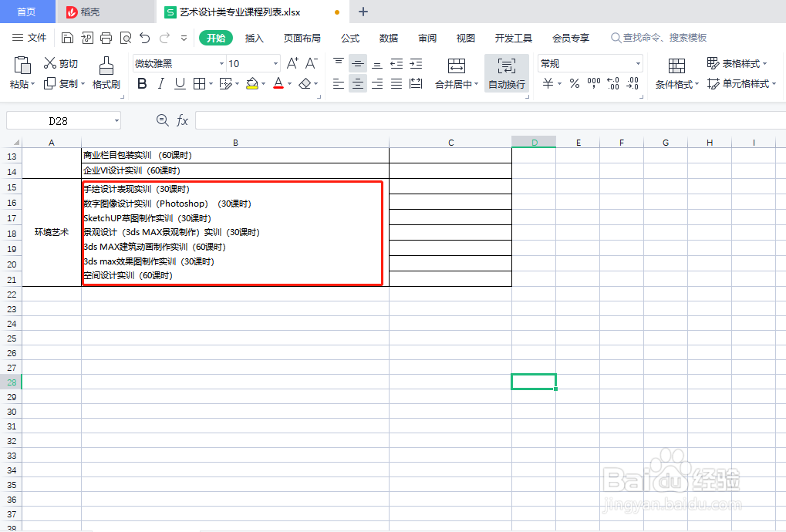Open the font name dropdown
This screenshot has height=532, width=786.
click(x=221, y=63)
